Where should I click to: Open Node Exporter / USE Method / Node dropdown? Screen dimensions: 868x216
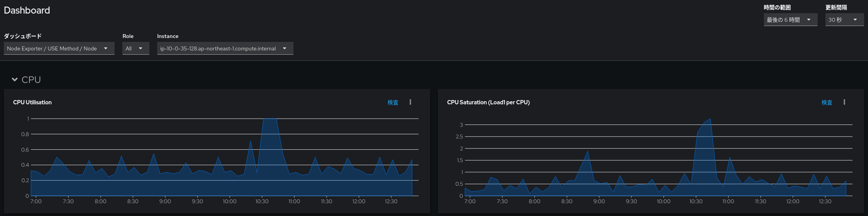coord(59,48)
